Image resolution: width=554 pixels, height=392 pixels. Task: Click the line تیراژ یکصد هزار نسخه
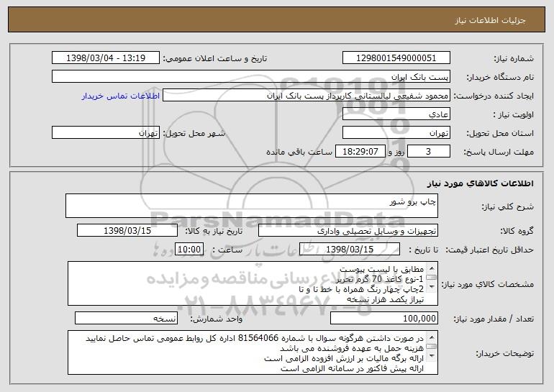[x=385, y=299]
